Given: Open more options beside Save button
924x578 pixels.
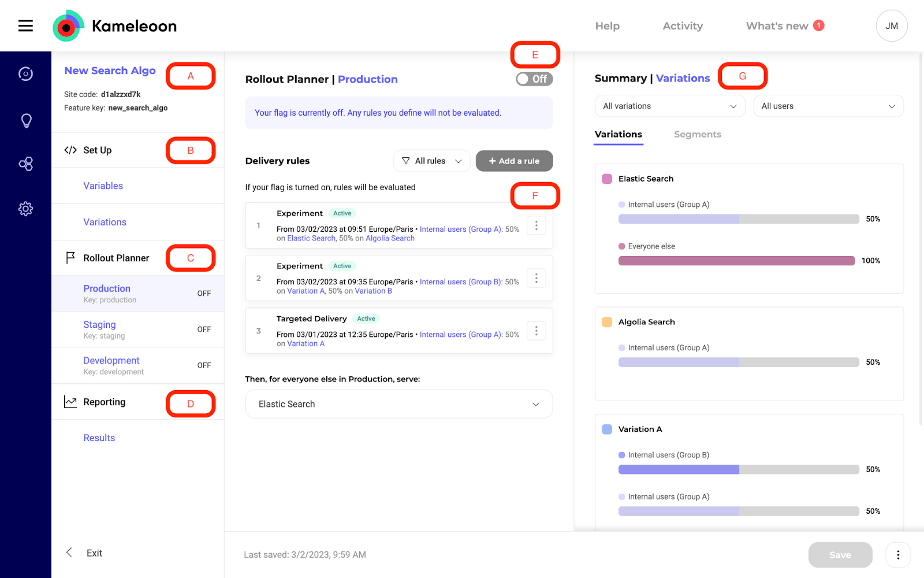Looking at the screenshot, I should (x=898, y=555).
